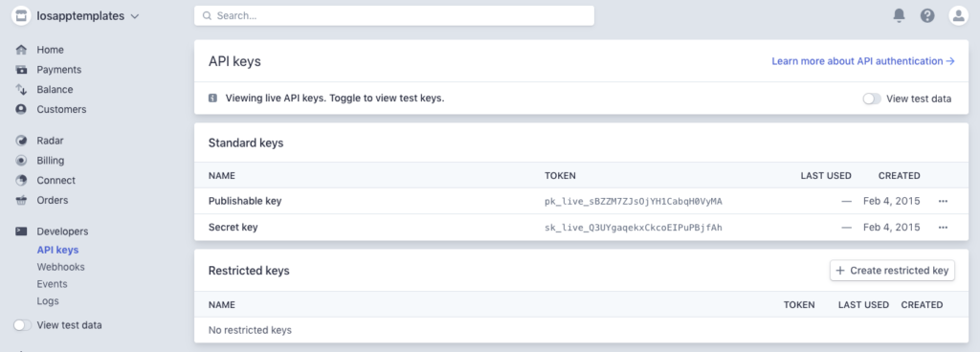Go to Home in sidebar
980x352 pixels.
pos(50,50)
